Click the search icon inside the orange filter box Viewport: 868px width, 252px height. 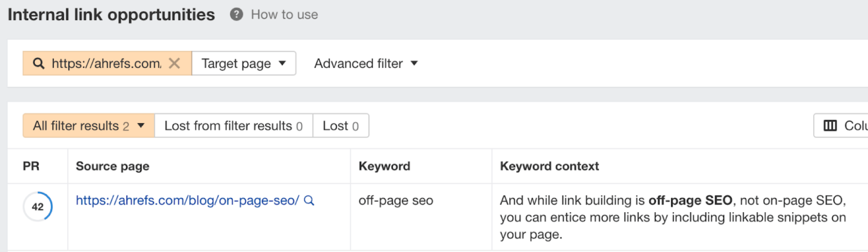(x=38, y=63)
